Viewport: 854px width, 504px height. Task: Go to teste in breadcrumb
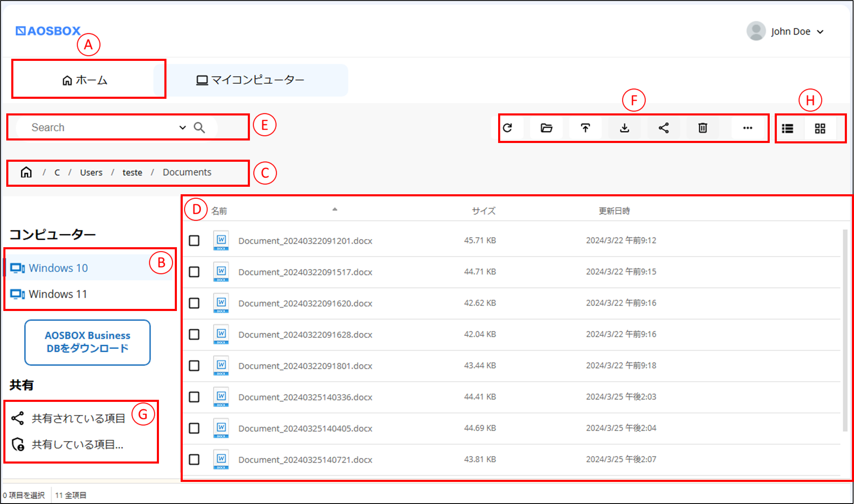point(132,173)
